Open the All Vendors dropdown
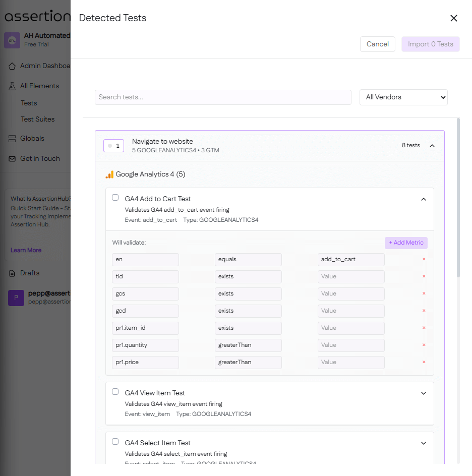This screenshot has height=476, width=472. point(403,97)
